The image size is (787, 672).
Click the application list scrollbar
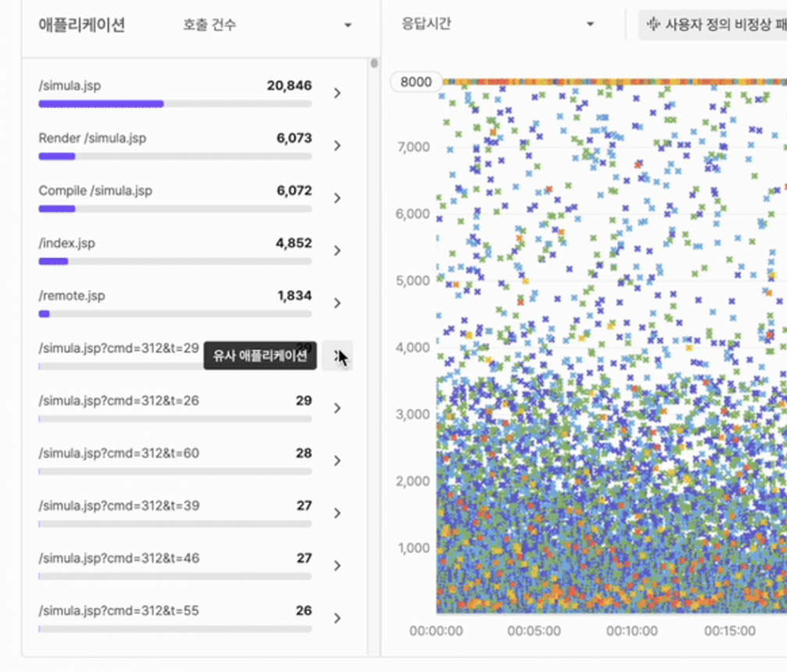click(374, 63)
